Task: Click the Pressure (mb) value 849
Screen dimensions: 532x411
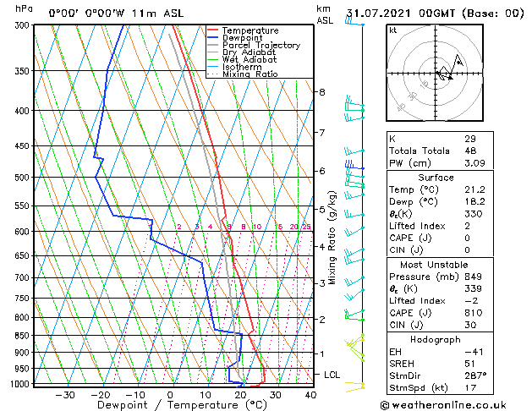Action: (x=473, y=277)
